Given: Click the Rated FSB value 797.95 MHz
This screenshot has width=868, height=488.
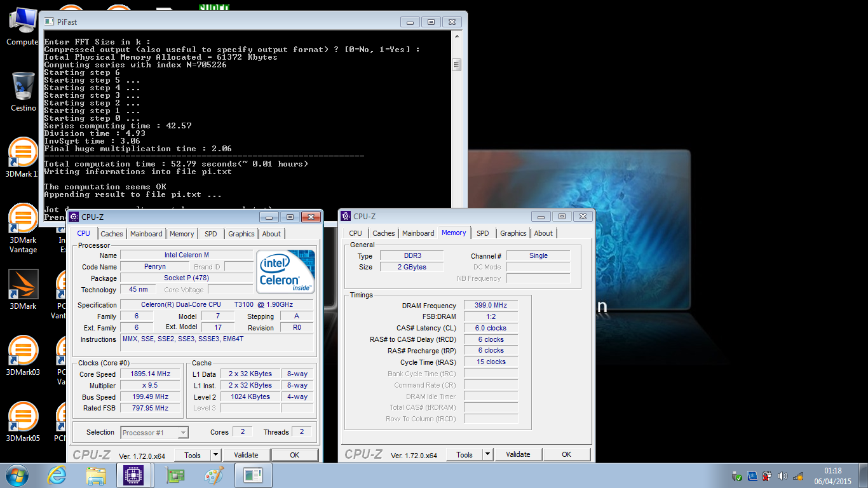Looking at the screenshot, I should 150,408.
